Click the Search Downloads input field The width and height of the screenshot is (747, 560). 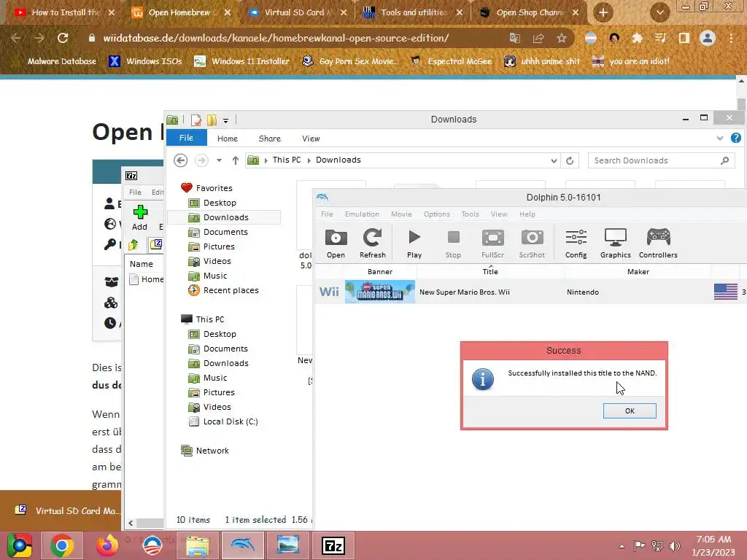coord(661,160)
